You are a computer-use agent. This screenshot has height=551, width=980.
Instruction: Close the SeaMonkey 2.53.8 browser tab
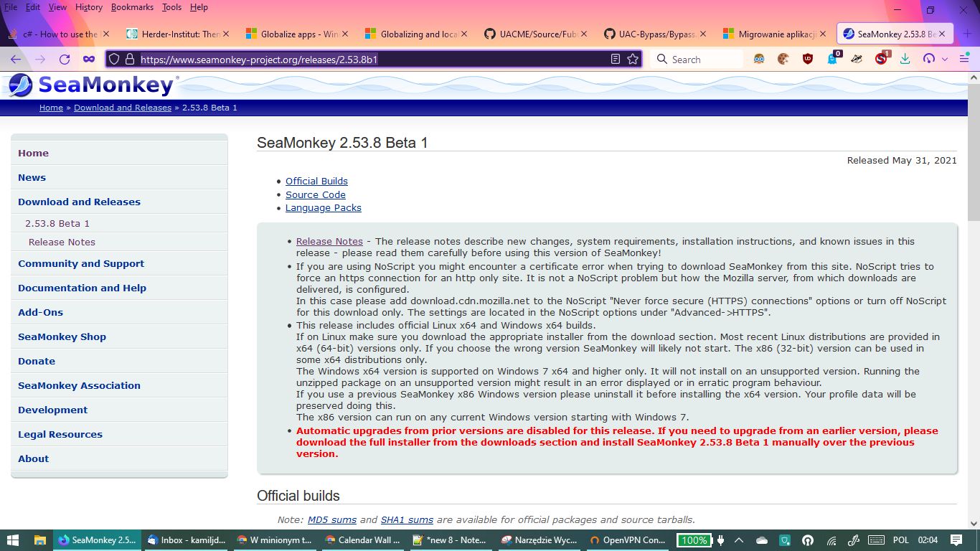click(942, 34)
